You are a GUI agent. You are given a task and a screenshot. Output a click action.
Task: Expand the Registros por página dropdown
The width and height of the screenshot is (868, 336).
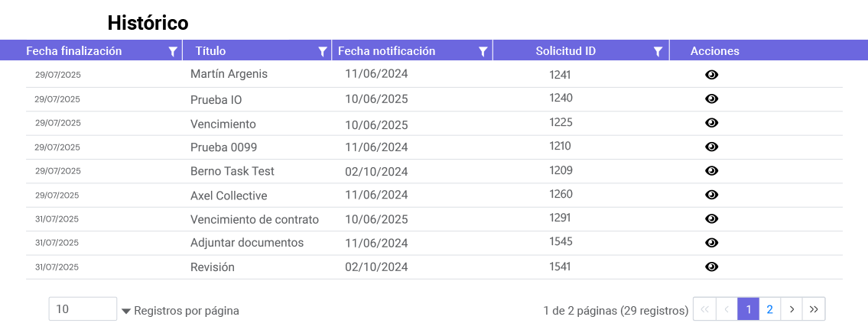[x=126, y=311]
